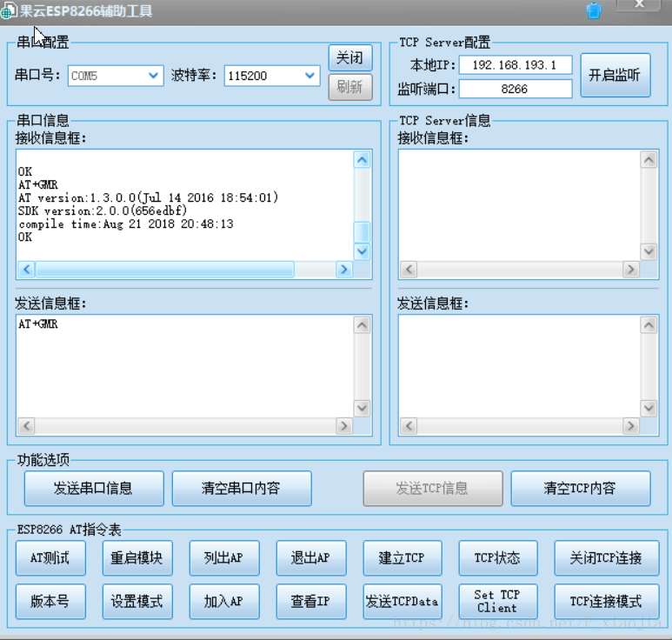Image resolution: width=672 pixels, height=640 pixels.
Task: Close the window with the X button
Action: click(x=639, y=4)
